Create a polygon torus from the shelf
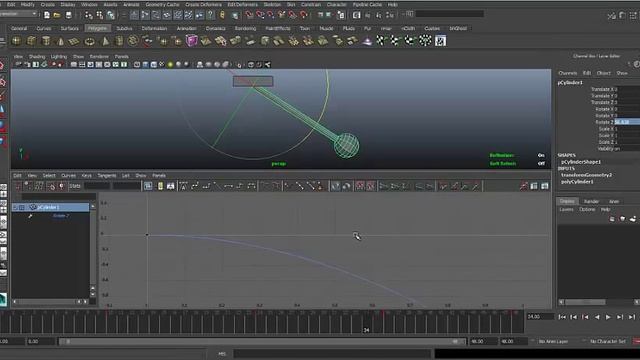This screenshot has height=360, width=640. click(89, 41)
